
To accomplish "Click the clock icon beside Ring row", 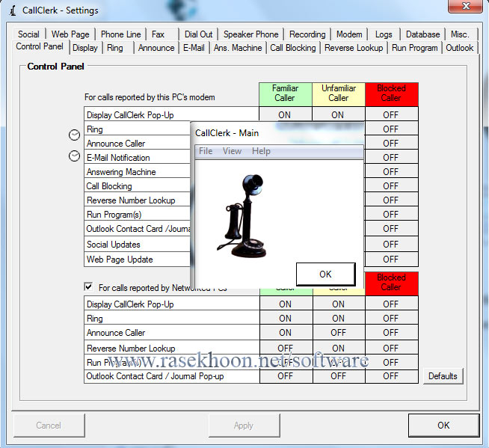I will pos(74,135).
